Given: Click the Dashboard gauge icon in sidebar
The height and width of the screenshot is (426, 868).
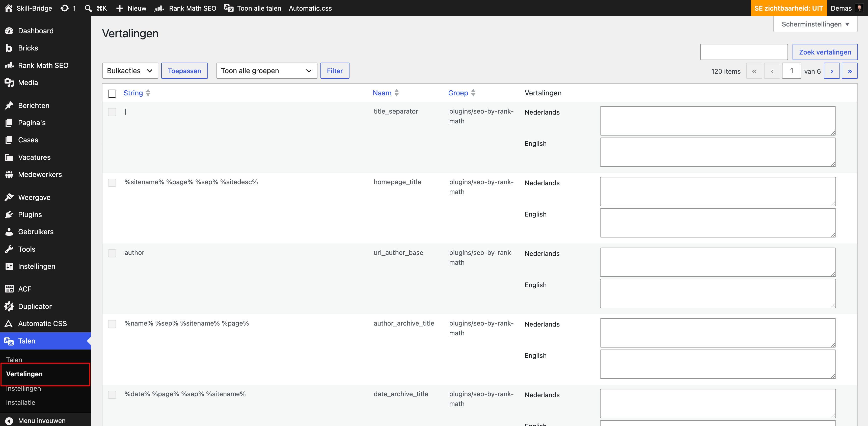Looking at the screenshot, I should coord(9,31).
